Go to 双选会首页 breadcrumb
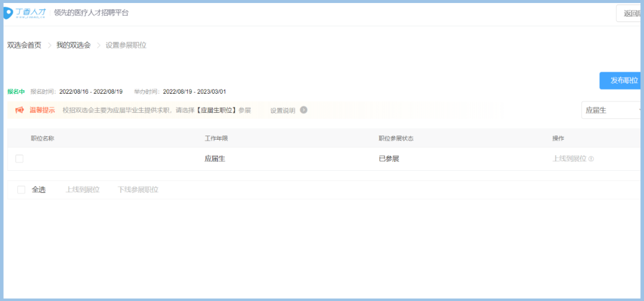The width and height of the screenshot is (644, 301). [x=24, y=45]
